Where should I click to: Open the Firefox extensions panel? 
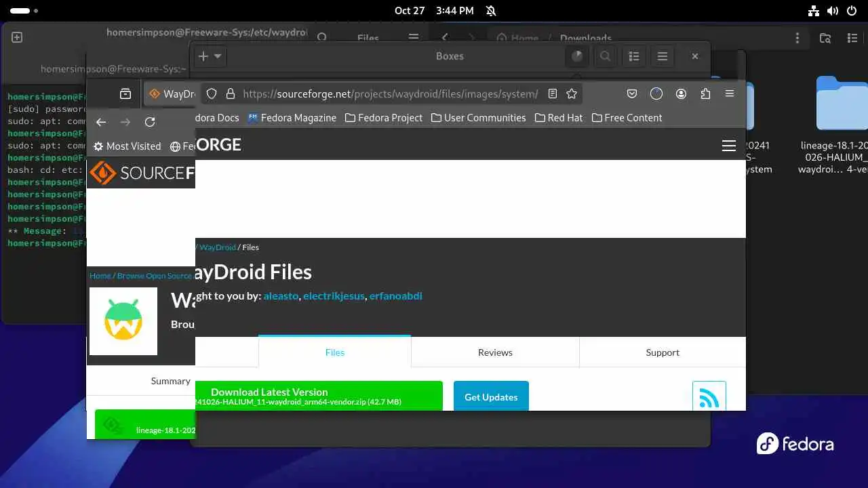(x=705, y=94)
